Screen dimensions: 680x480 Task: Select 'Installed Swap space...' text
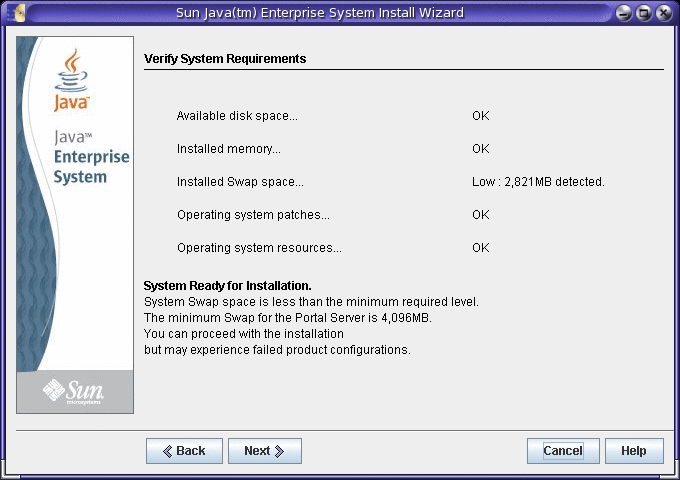click(240, 182)
